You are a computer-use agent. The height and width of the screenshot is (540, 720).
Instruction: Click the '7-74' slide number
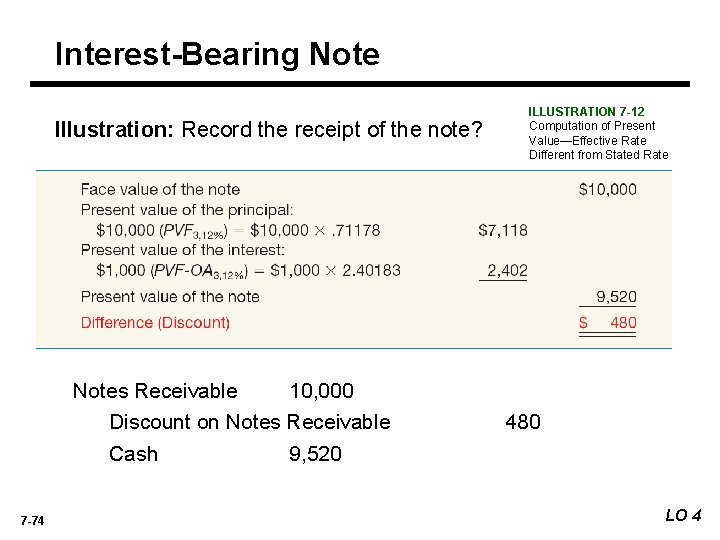click(31, 519)
